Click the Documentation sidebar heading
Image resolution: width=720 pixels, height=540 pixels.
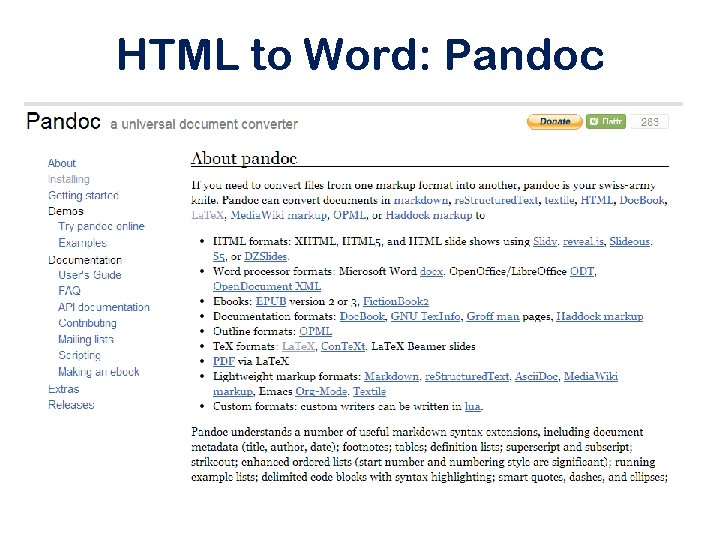pos(85,260)
